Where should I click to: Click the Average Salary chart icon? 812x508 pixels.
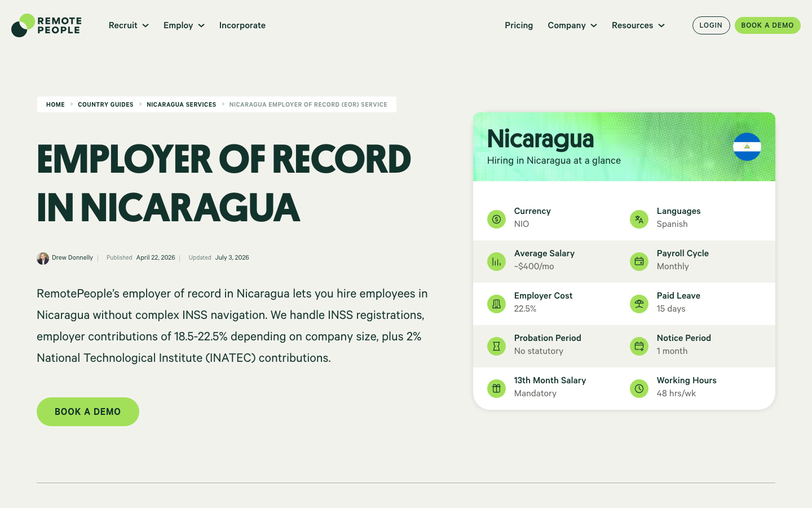pos(496,261)
